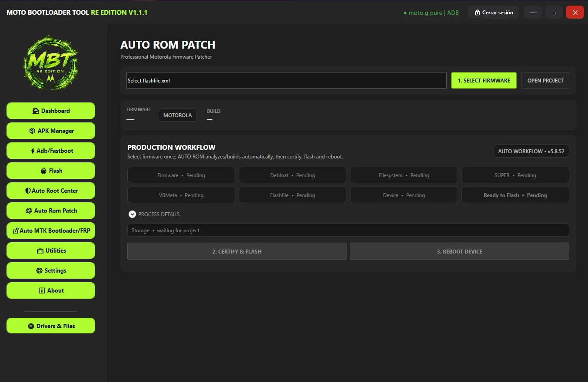Open the Flash section

(51, 171)
